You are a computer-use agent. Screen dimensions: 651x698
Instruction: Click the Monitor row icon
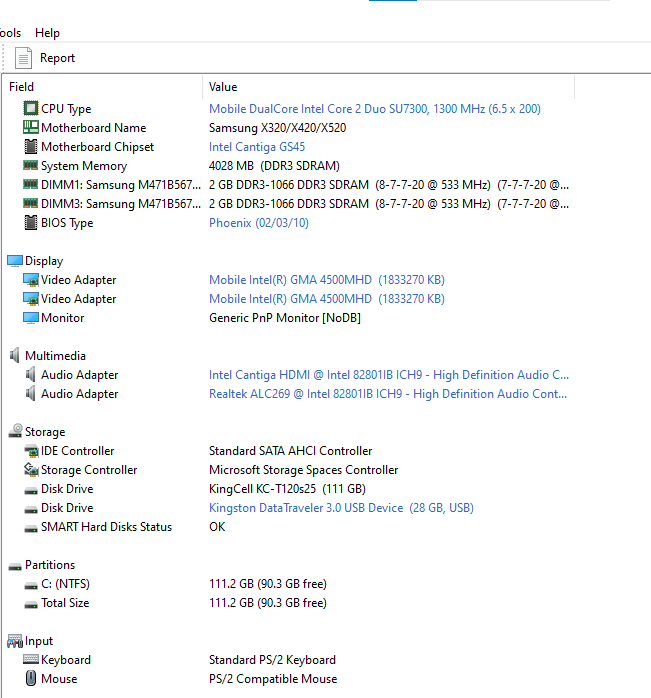pos(31,318)
